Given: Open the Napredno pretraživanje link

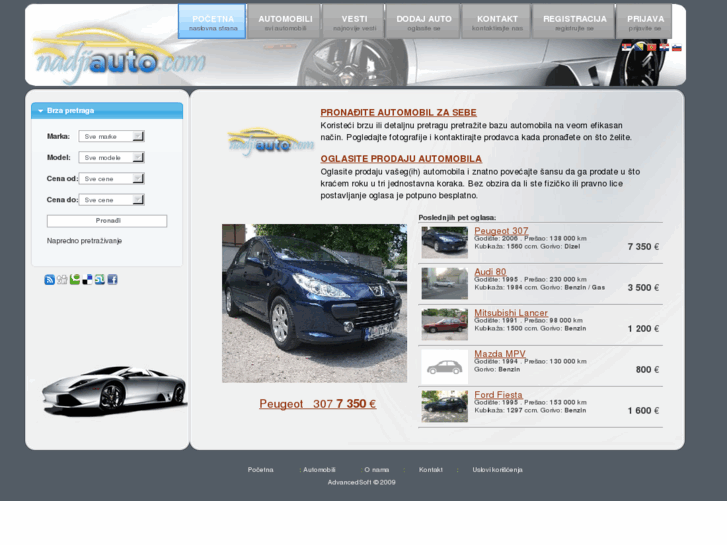Looking at the screenshot, I should [84, 241].
